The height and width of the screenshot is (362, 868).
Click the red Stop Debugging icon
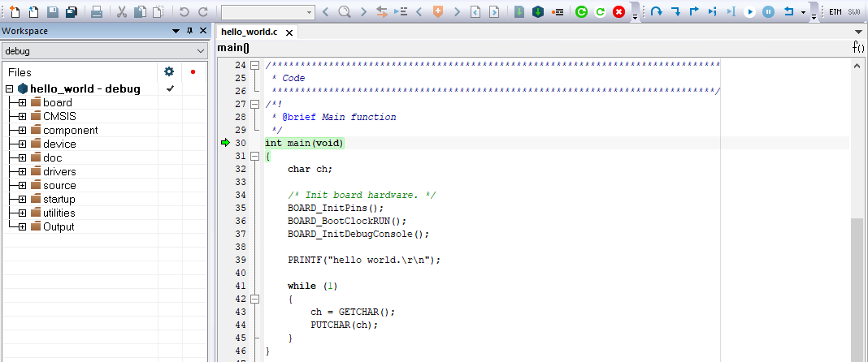pyautogui.click(x=619, y=12)
